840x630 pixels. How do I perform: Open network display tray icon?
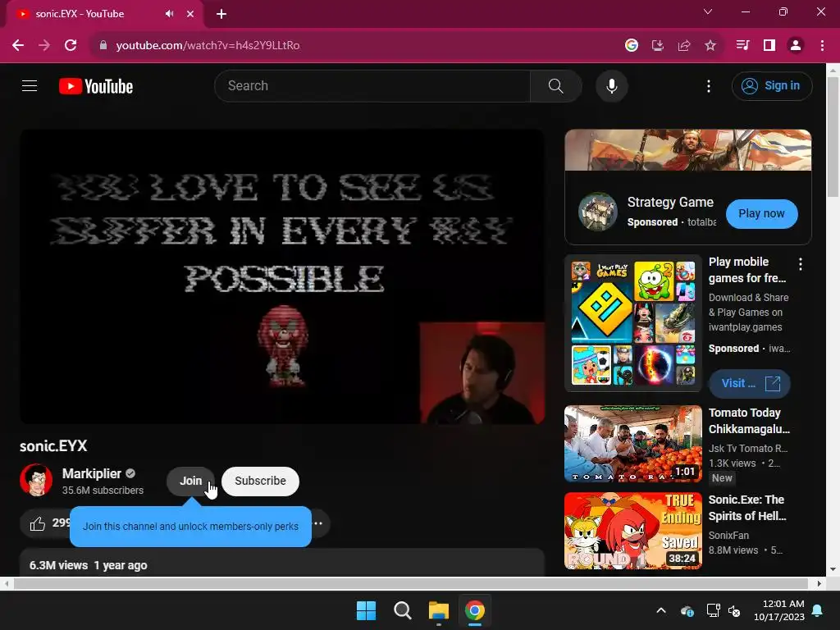pos(713,610)
